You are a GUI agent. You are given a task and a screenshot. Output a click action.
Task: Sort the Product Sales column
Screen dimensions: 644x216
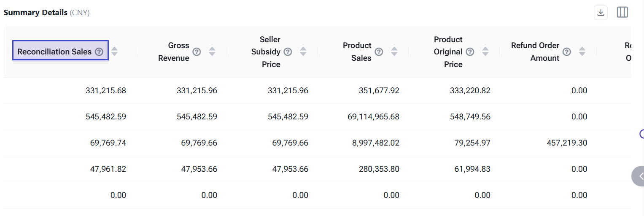[394, 52]
